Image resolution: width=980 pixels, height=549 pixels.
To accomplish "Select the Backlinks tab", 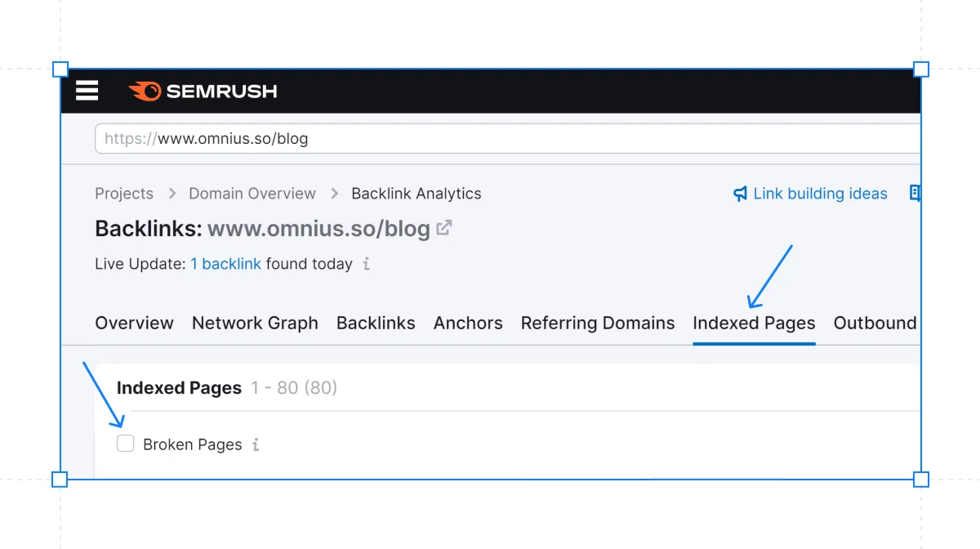I will click(x=376, y=323).
